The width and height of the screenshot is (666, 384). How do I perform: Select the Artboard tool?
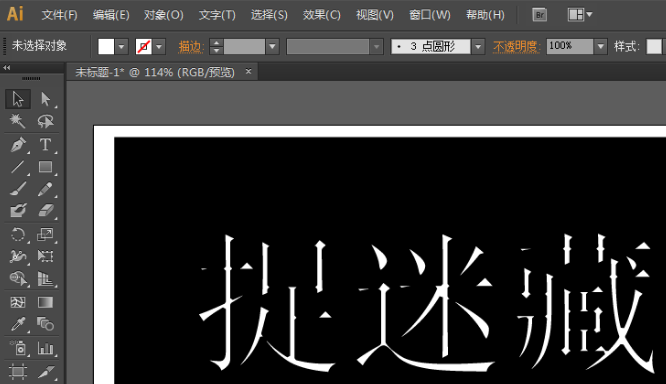click(17, 372)
